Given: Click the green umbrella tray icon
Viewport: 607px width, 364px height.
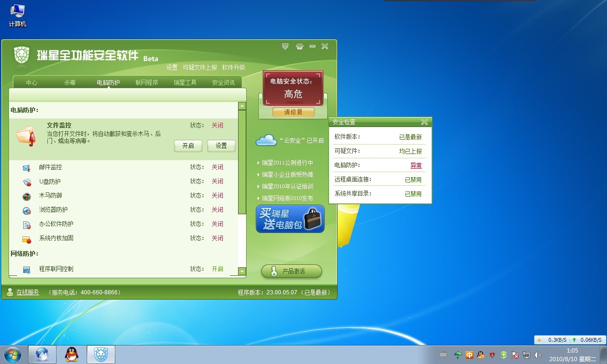Looking at the screenshot, I should (458, 355).
